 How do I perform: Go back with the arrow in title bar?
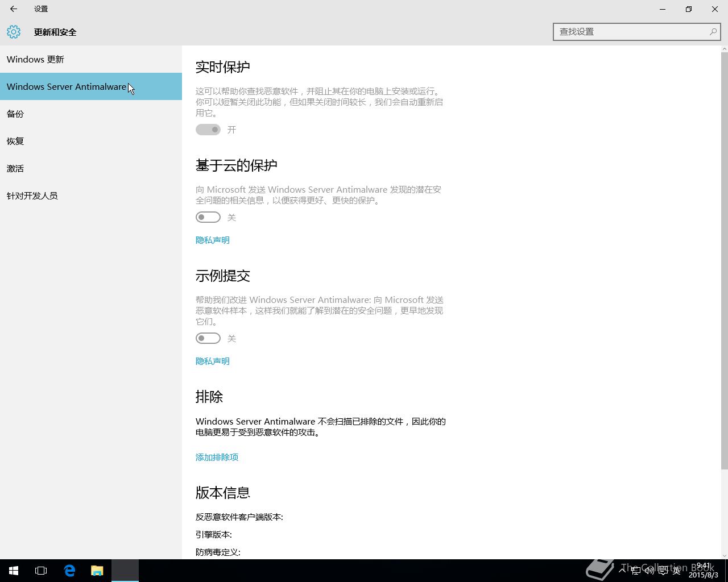pos(14,9)
